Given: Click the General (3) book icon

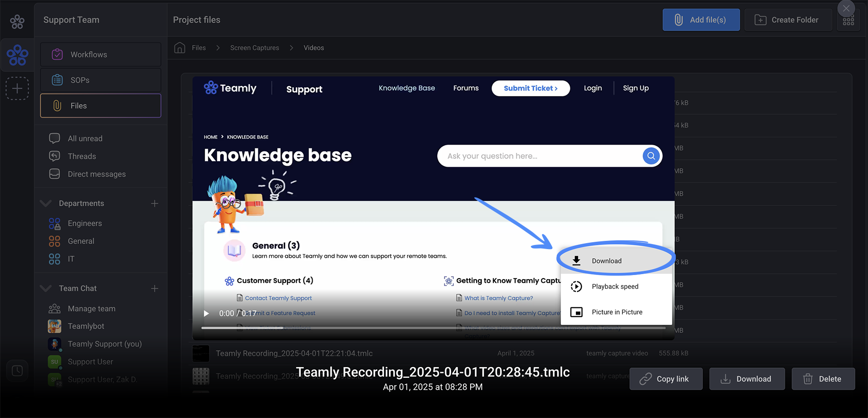Looking at the screenshot, I should pos(235,250).
